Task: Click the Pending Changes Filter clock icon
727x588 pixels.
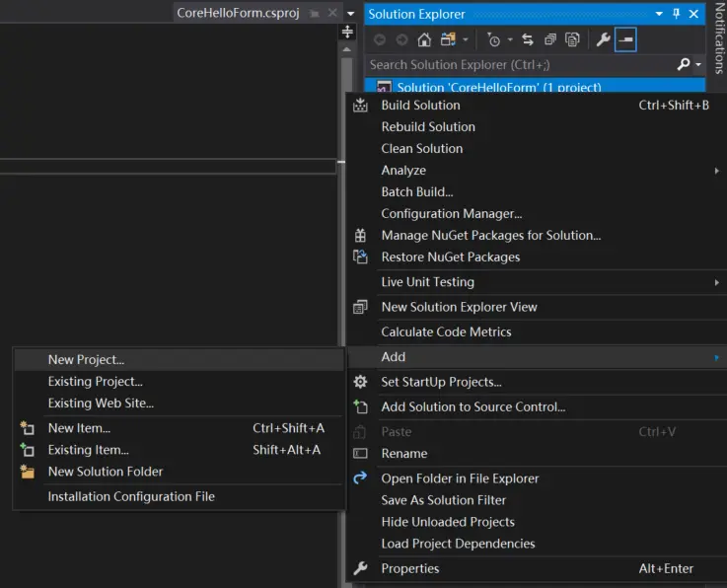Action: click(493, 39)
